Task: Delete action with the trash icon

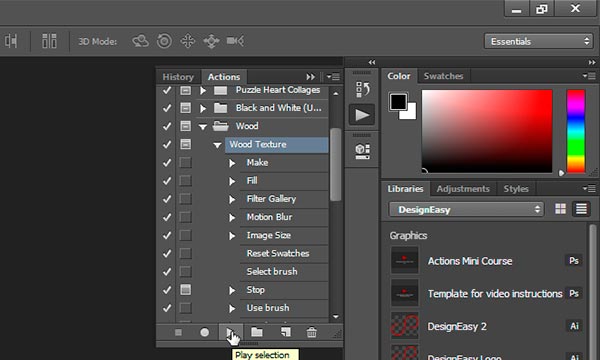Action: tap(311, 332)
